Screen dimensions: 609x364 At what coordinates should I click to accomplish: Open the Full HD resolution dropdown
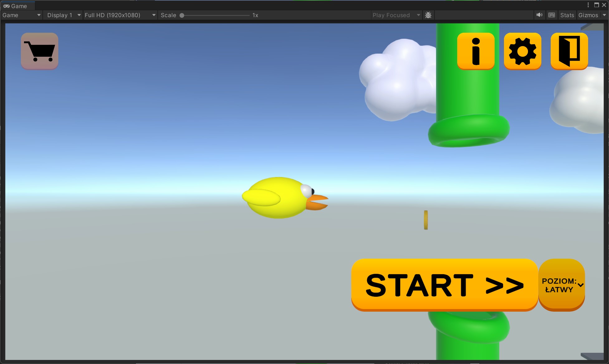tap(120, 15)
